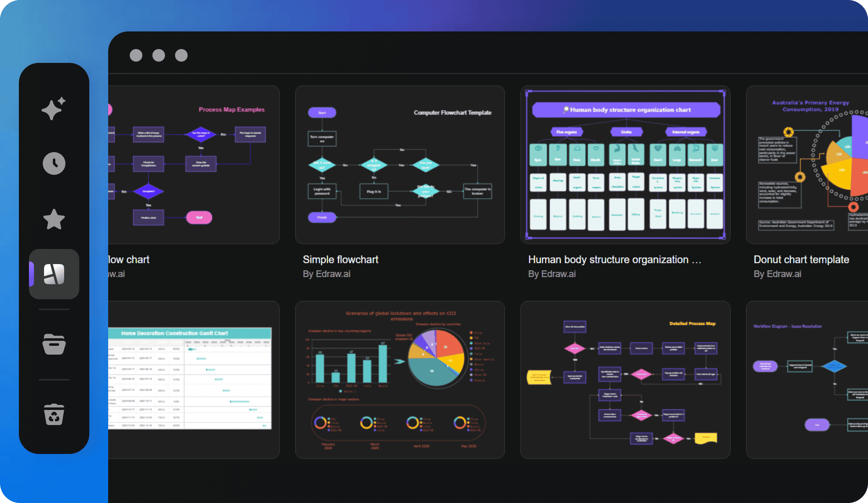Open the Home Decoration Construction Gantt Chart thumbnail

click(x=194, y=380)
